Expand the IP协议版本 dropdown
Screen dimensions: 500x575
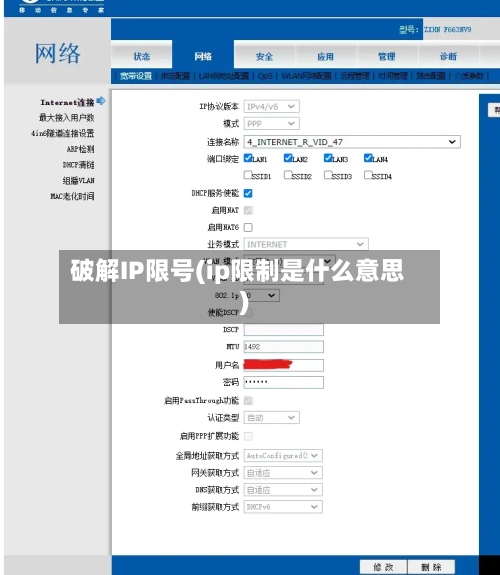[271, 106]
